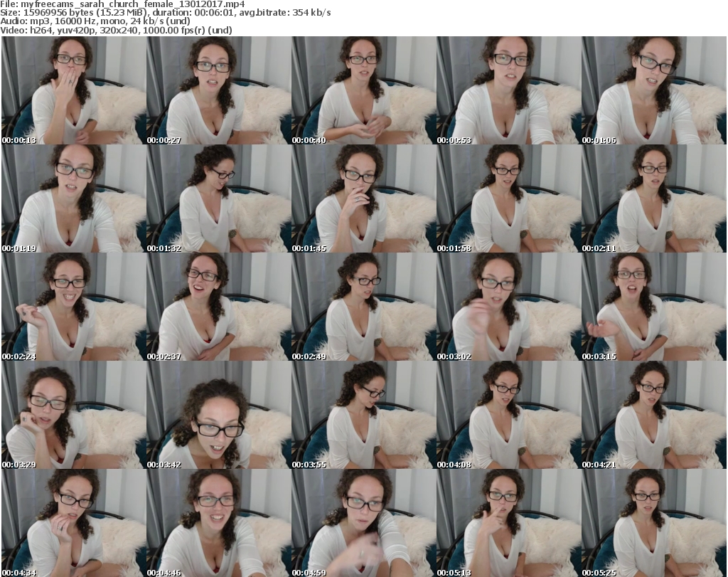The height and width of the screenshot is (577, 728).
Task: Open the thumbnail marked 00:03:15
Action: (654, 307)
